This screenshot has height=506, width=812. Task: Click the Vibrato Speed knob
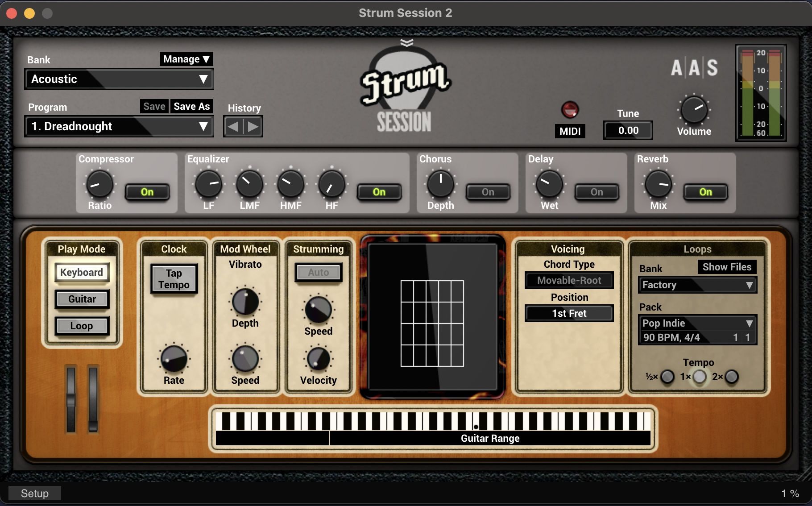pyautogui.click(x=245, y=359)
